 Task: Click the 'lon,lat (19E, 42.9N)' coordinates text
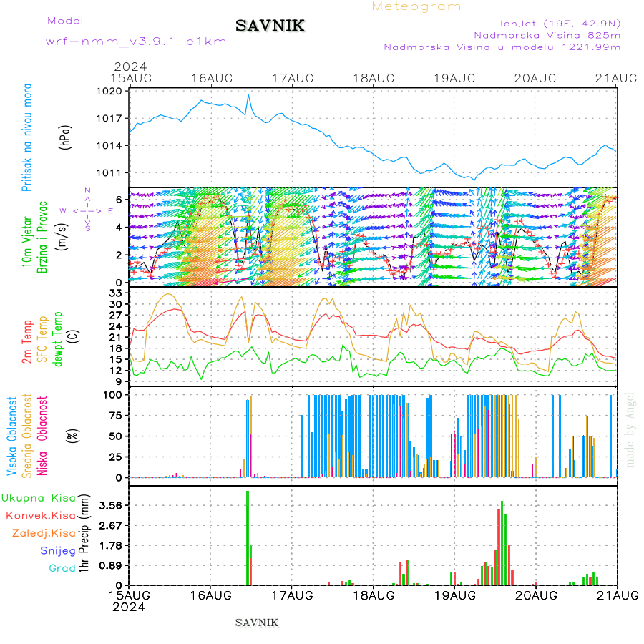(560, 24)
